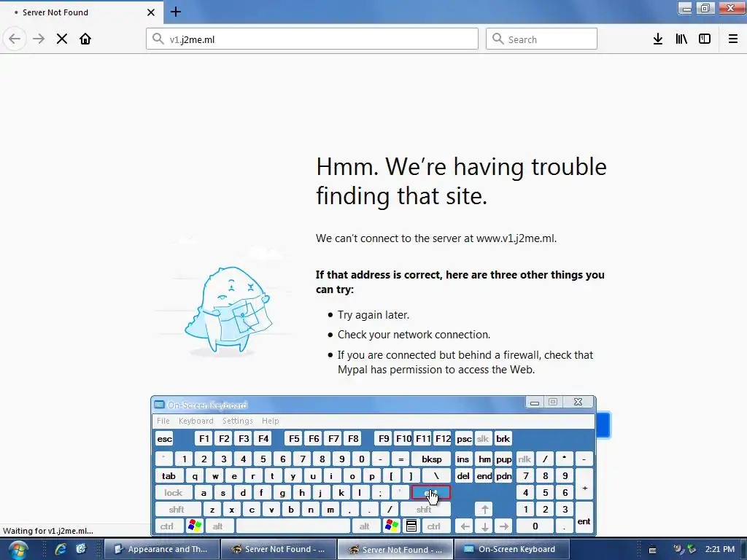The width and height of the screenshot is (747, 560).
Task: Switch to Appearance and Themes taskbar window
Action: click(161, 549)
